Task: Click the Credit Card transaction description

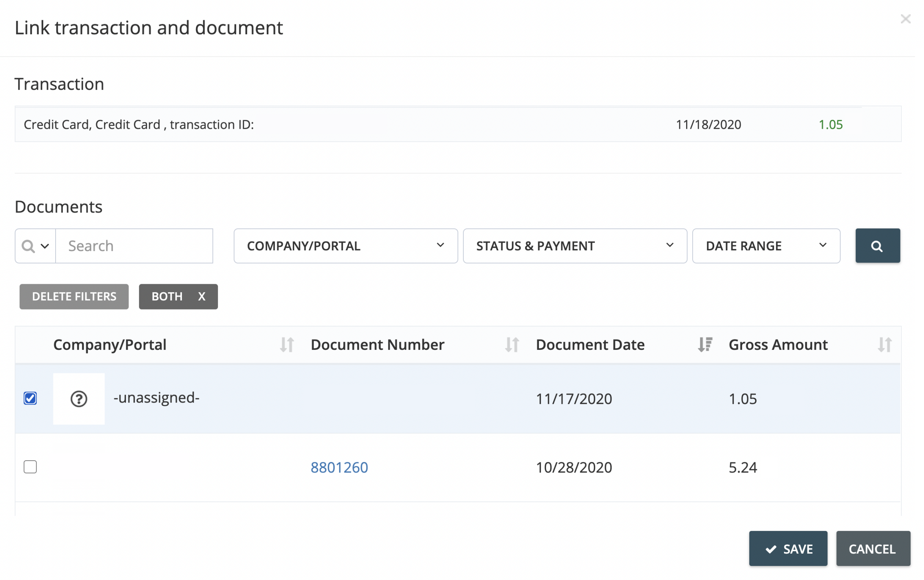Action: [x=139, y=124]
